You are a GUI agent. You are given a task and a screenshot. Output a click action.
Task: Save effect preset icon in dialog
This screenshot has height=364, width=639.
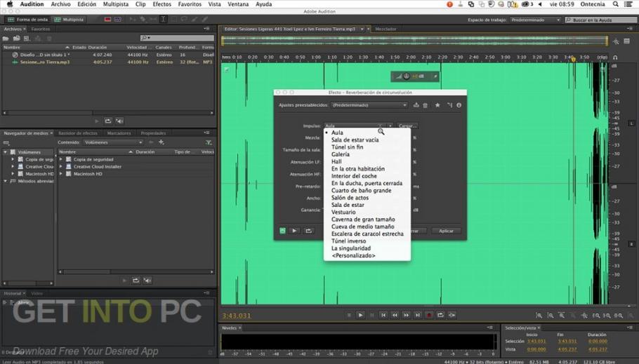click(416, 105)
